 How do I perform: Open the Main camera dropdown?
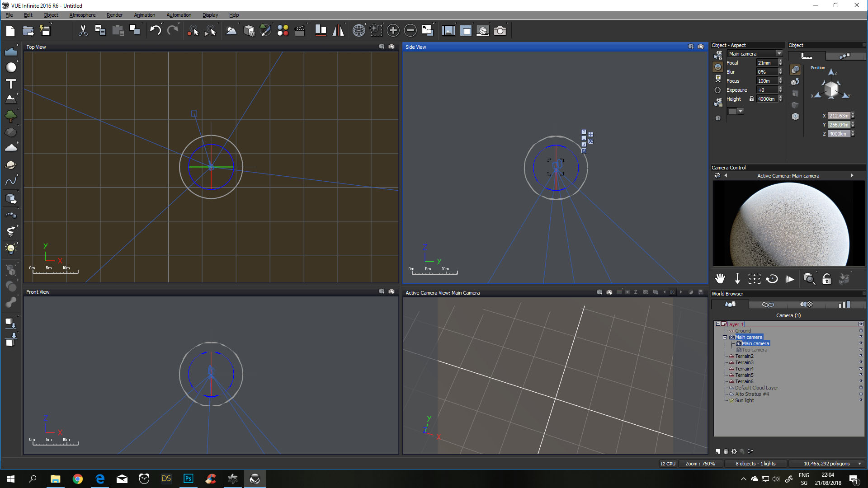pyautogui.click(x=779, y=54)
